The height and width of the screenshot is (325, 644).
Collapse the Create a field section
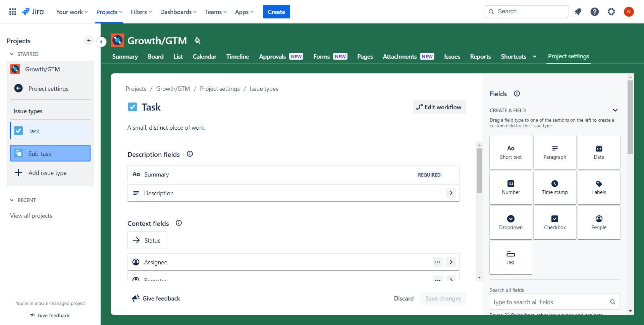point(615,110)
